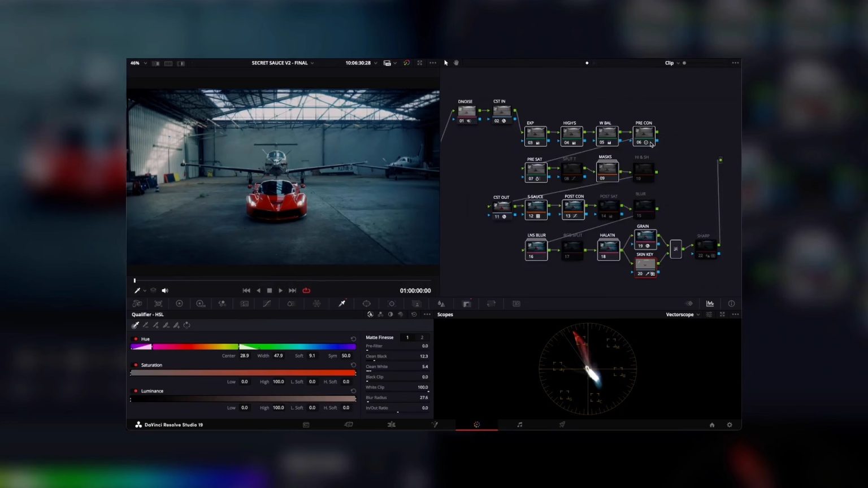The height and width of the screenshot is (488, 868).
Task: Open project settings gear icon
Action: coord(730,425)
